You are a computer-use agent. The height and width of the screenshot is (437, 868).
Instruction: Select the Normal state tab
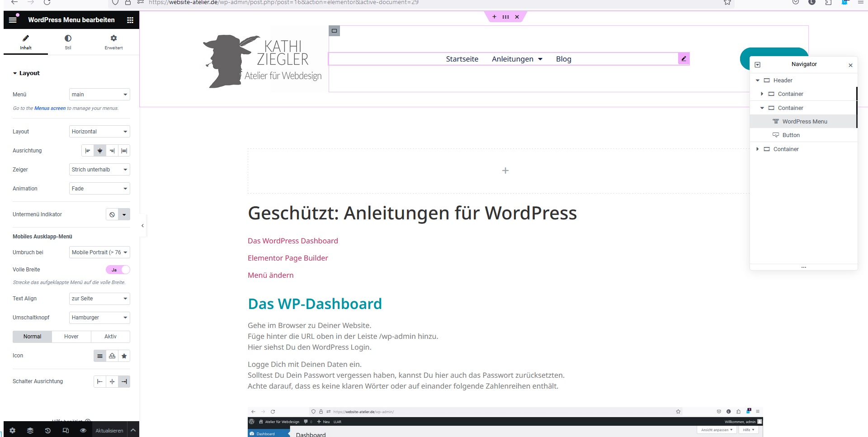(32, 337)
